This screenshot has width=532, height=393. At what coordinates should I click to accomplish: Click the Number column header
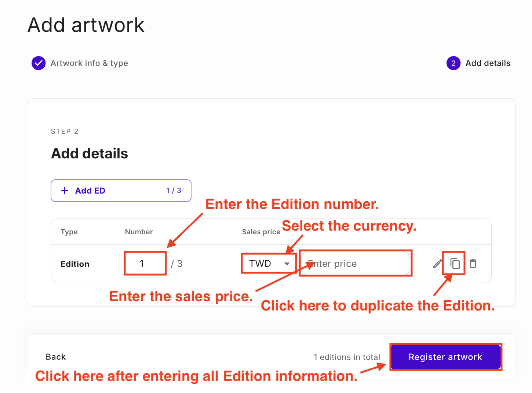pos(139,232)
